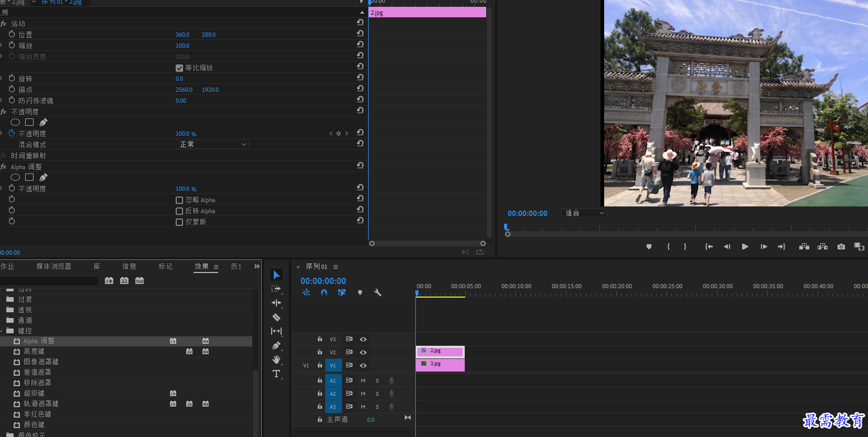Draw rectangle mask under Alpha 调整
This screenshot has width=868, height=437.
point(29,178)
